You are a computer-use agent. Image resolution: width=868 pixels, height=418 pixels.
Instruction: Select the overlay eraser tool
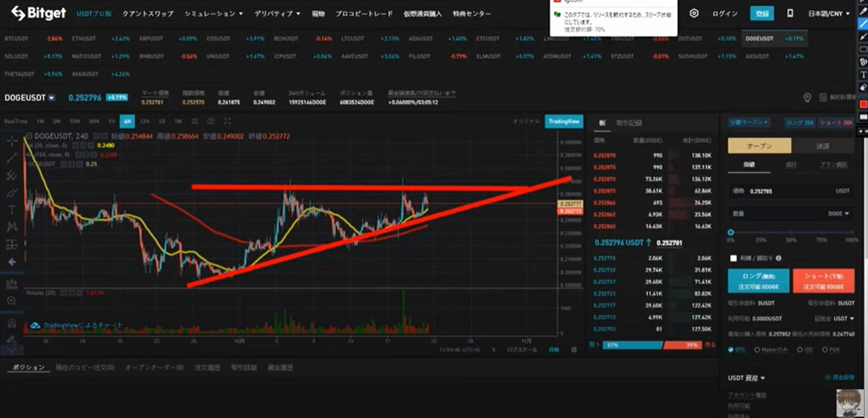point(863,87)
